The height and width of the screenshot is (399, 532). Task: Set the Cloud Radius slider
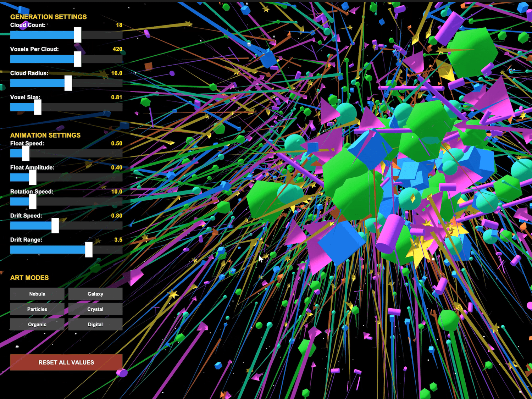(x=66, y=83)
